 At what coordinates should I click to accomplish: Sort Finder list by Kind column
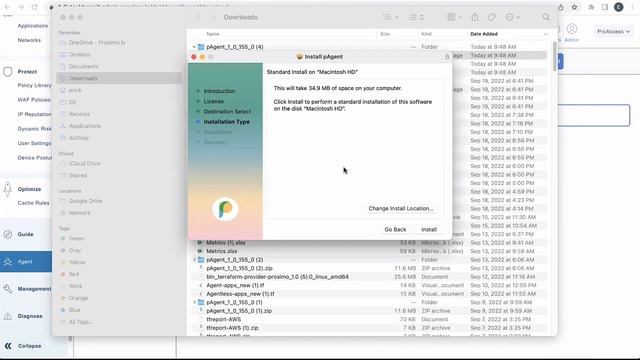tap(426, 34)
